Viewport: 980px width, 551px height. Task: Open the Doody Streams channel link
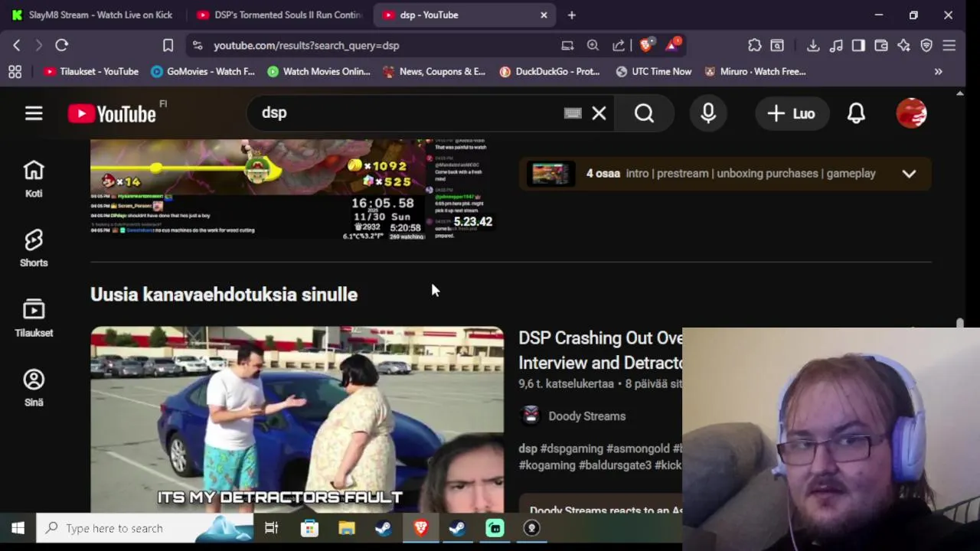click(x=586, y=416)
